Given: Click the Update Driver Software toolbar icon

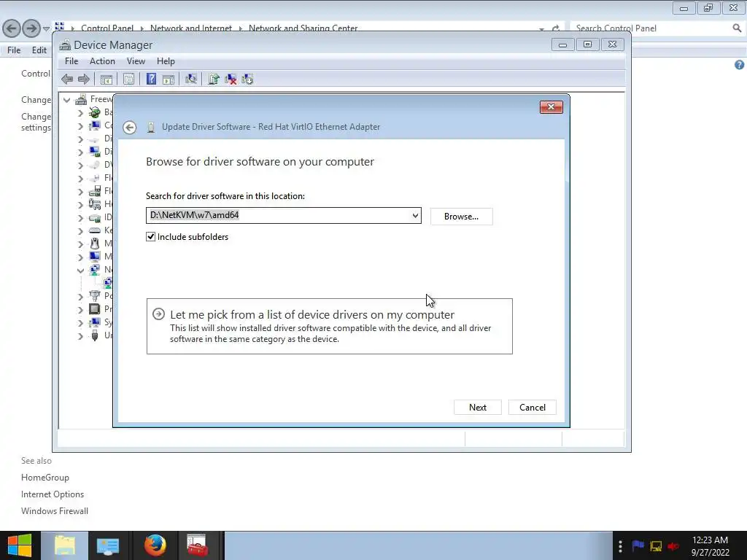Looking at the screenshot, I should (214, 79).
